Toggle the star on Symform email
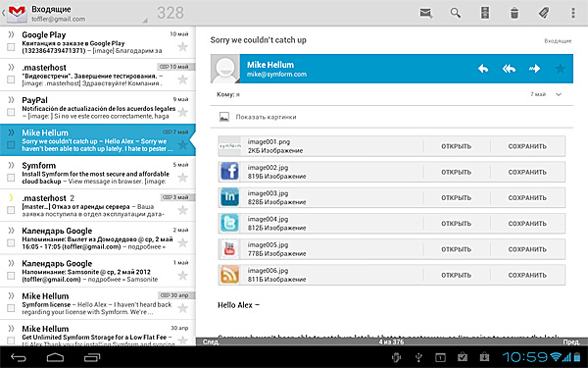The width and height of the screenshot is (588, 368). (x=182, y=178)
